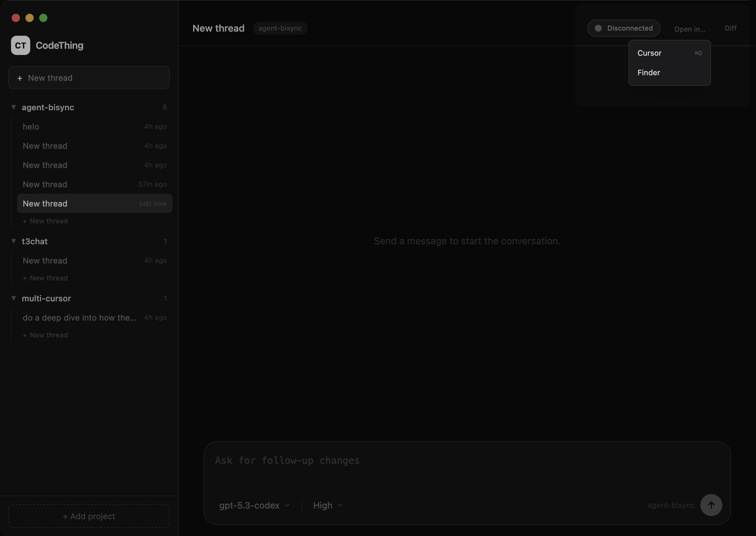Image resolution: width=756 pixels, height=536 pixels.
Task: Collapse the multi-cursor project group
Action: point(14,298)
